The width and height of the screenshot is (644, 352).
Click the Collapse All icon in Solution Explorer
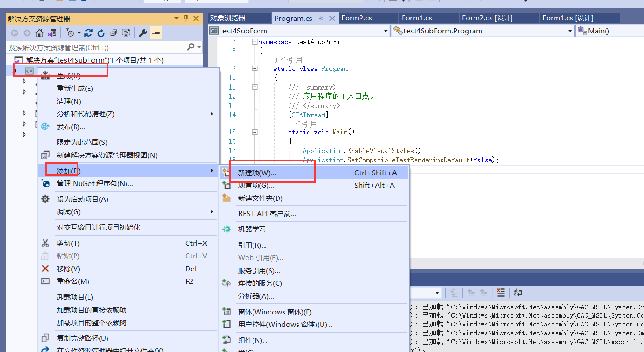tap(114, 32)
